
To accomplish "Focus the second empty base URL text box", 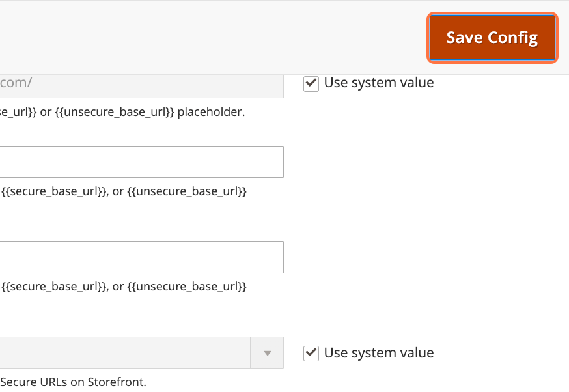I will tap(142, 257).
